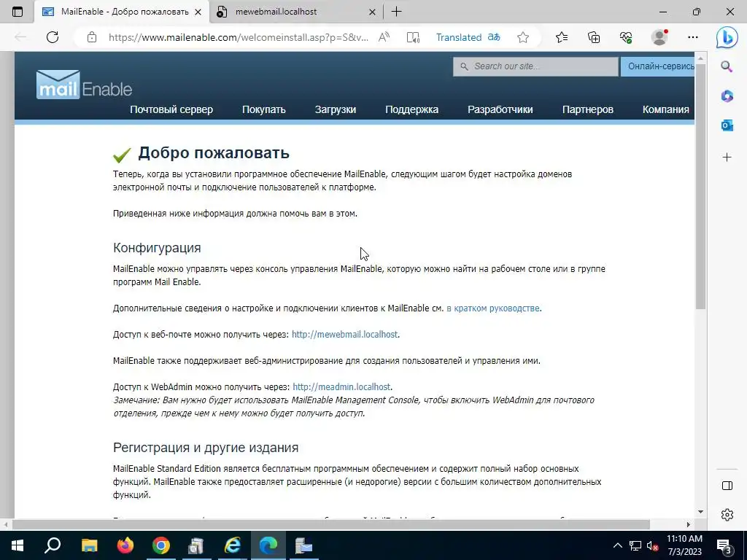Open Windows Start menu

click(x=18, y=545)
